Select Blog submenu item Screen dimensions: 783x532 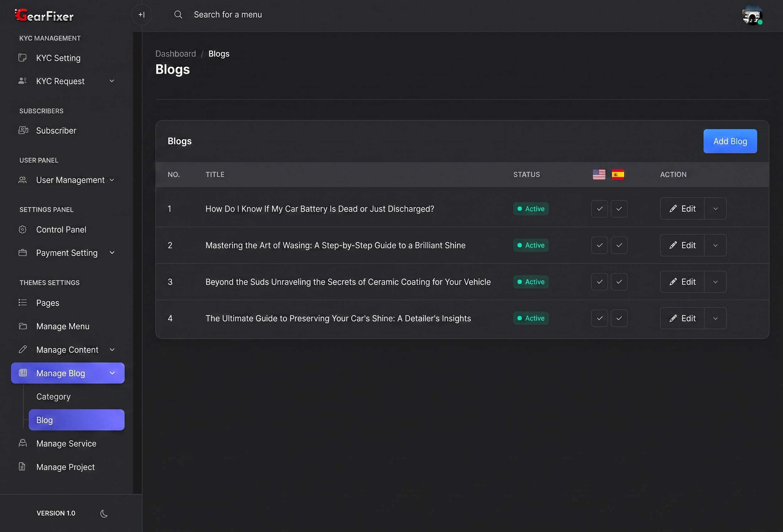[x=77, y=420]
